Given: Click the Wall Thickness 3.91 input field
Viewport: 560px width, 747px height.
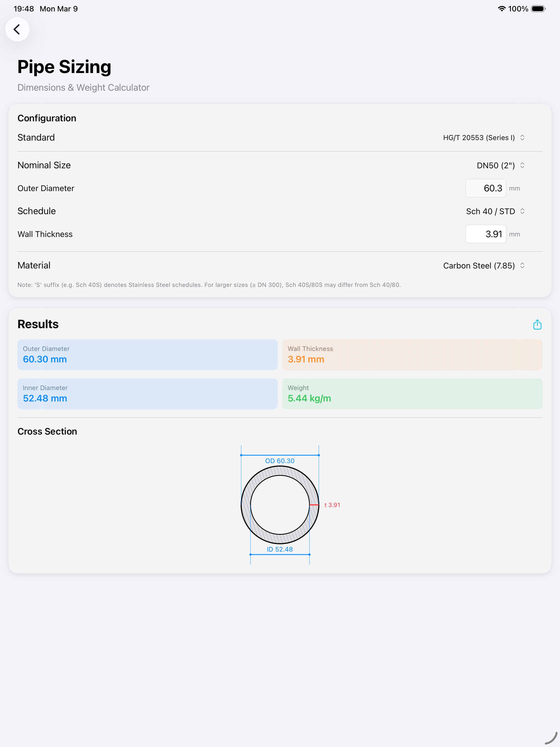Looking at the screenshot, I should (x=485, y=234).
